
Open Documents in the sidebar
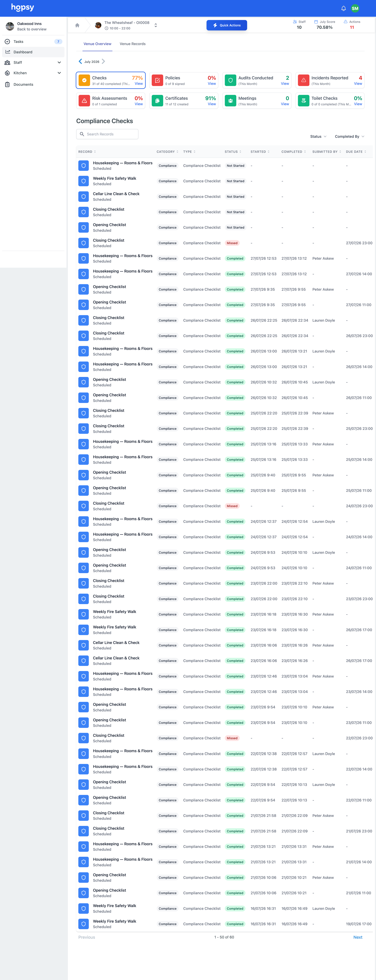(x=33, y=84)
